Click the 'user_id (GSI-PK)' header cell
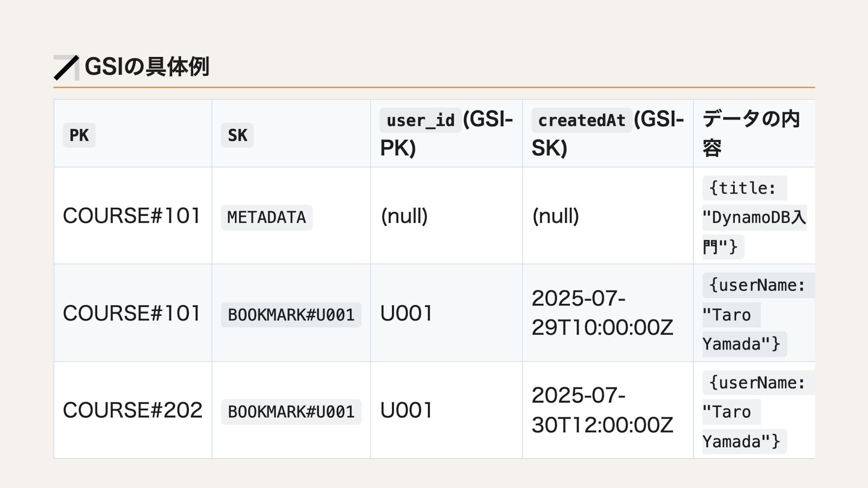Viewport: 868px width, 488px height. [x=446, y=133]
